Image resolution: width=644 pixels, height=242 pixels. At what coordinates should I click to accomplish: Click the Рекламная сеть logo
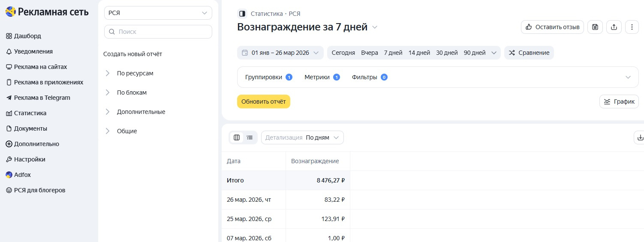pyautogui.click(x=47, y=12)
